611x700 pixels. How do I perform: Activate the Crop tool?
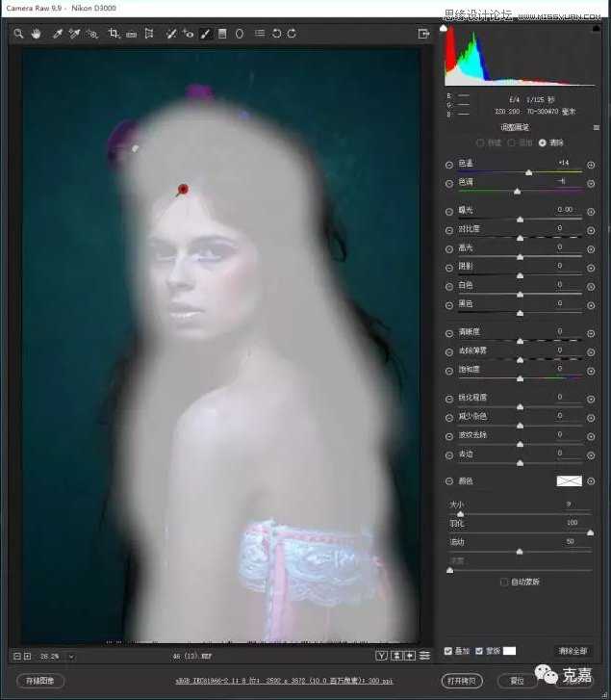tap(114, 34)
